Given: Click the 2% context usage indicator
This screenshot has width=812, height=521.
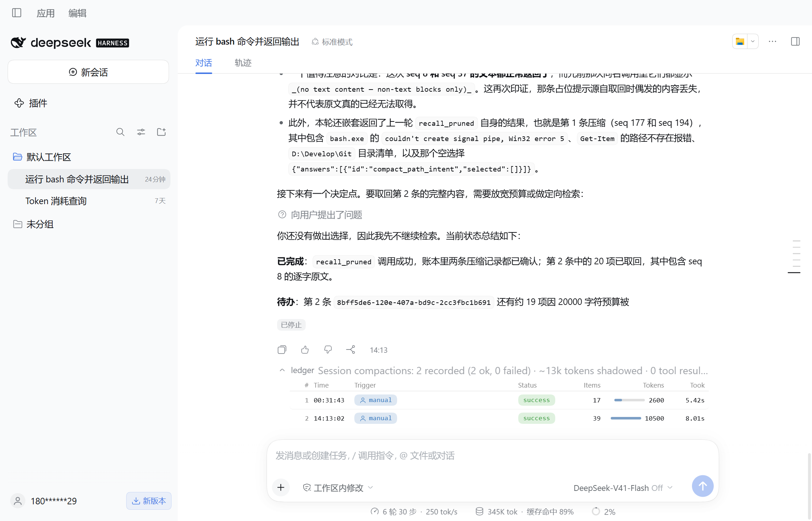Looking at the screenshot, I should [x=603, y=512].
